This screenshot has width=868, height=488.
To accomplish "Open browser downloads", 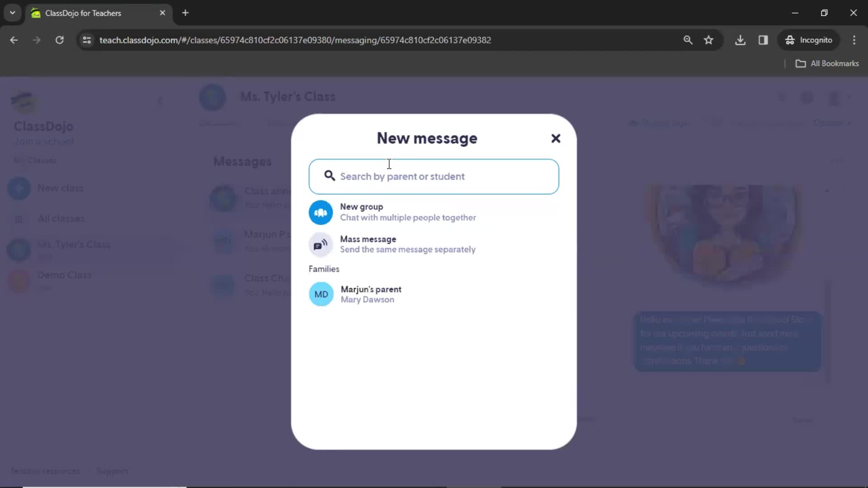I will pos(740,40).
